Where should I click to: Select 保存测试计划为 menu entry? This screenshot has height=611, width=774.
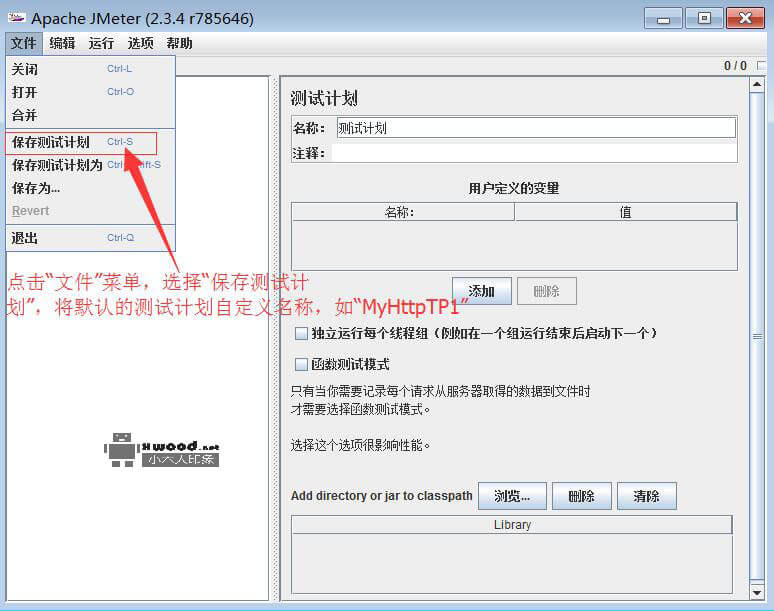[91, 165]
